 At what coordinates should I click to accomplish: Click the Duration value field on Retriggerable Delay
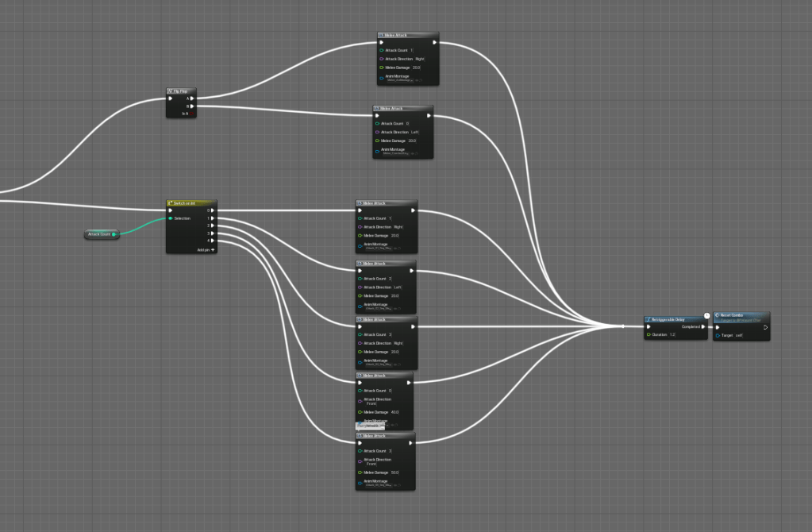(672, 335)
